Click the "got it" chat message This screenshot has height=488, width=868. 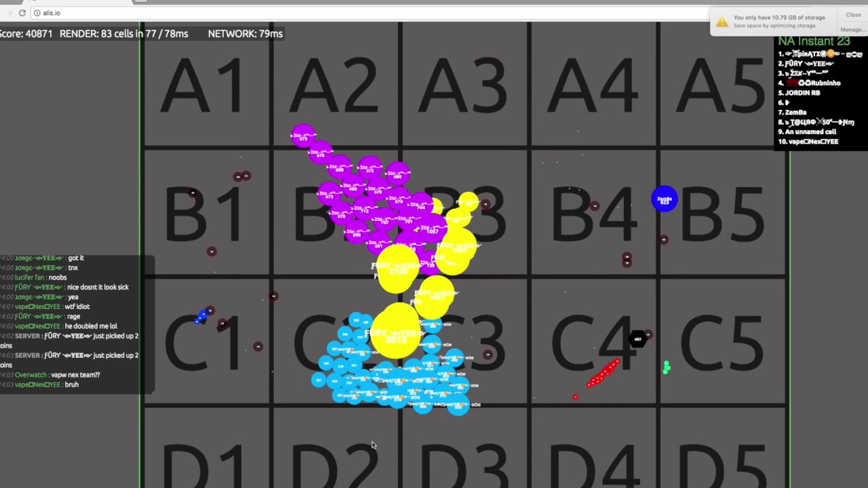[x=76, y=258]
